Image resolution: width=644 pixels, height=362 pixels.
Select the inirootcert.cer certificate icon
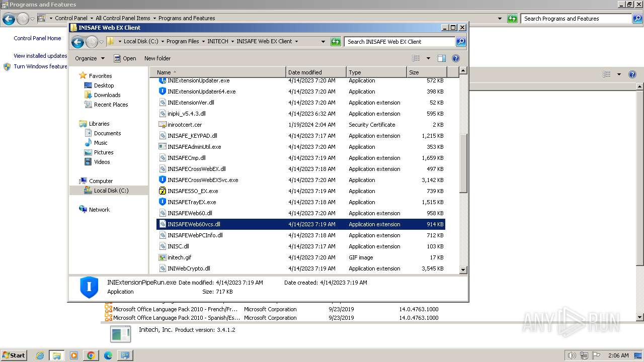pos(162,125)
